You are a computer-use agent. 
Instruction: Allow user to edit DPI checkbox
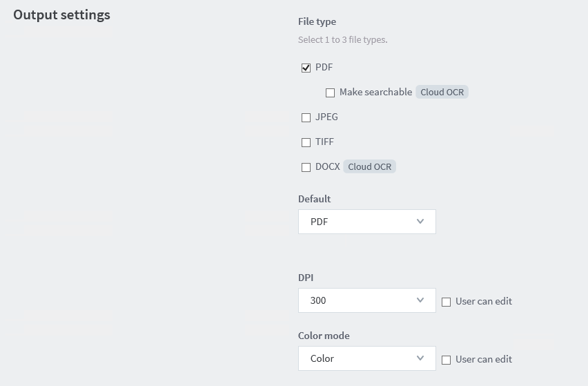click(x=446, y=302)
